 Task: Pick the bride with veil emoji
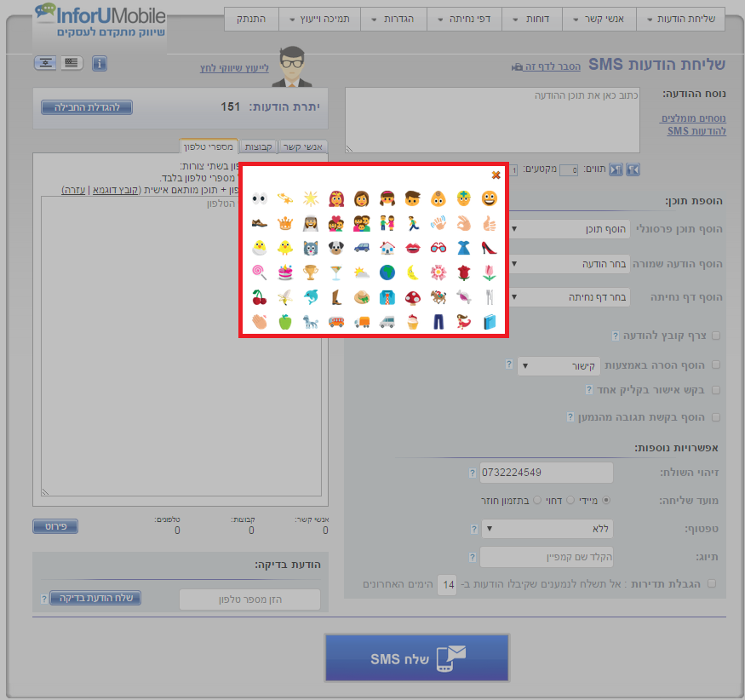tap(311, 223)
